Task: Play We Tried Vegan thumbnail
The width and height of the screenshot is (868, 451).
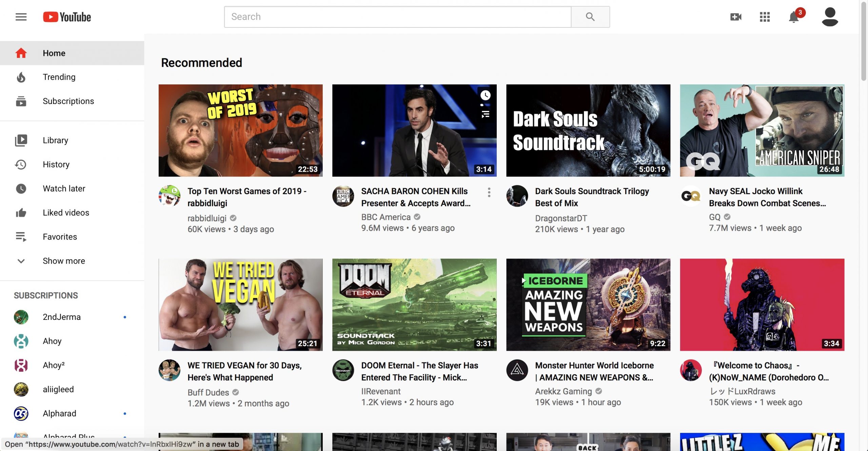Action: [241, 305]
